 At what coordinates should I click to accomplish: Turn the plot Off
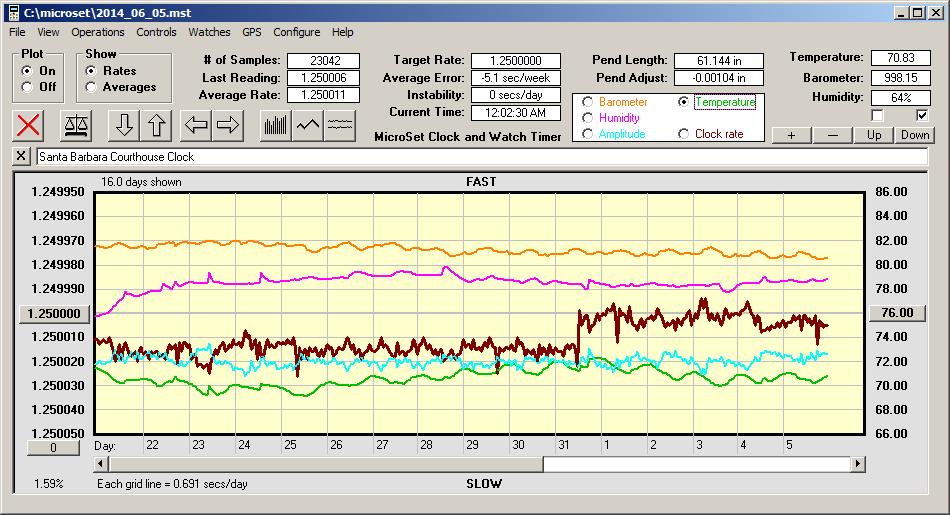(x=27, y=87)
